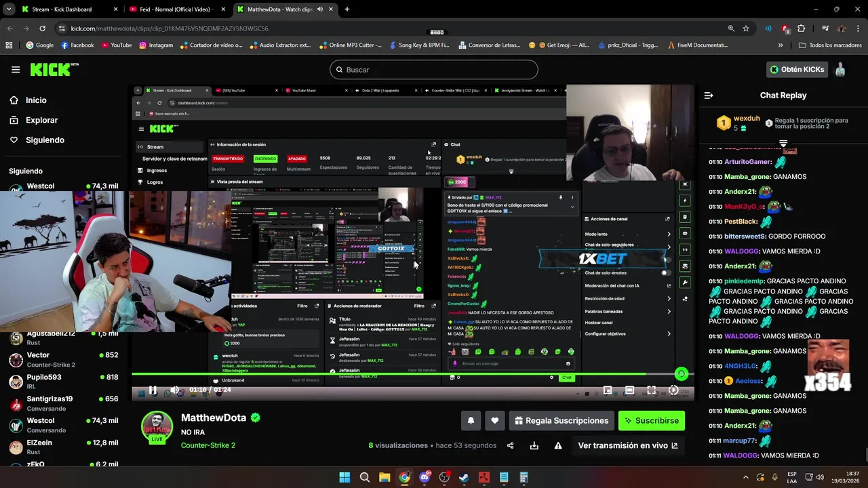Viewport: 868px width, 488px height.
Task: Open Siguiendo in the sidebar
Action: click(37, 140)
